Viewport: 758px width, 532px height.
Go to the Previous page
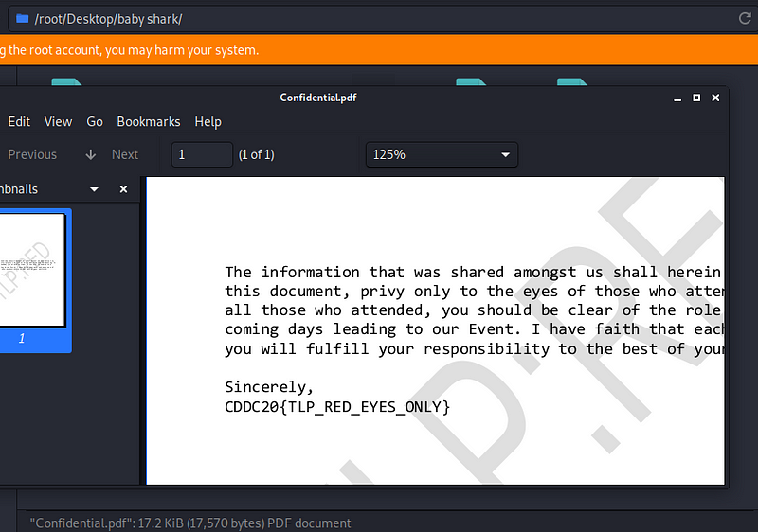[32, 154]
